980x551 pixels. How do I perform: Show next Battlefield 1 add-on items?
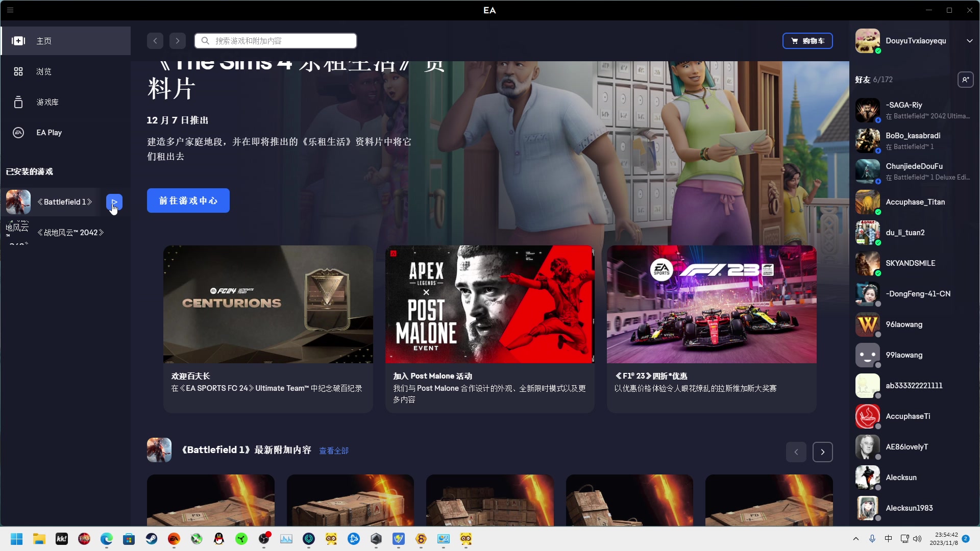tap(823, 452)
